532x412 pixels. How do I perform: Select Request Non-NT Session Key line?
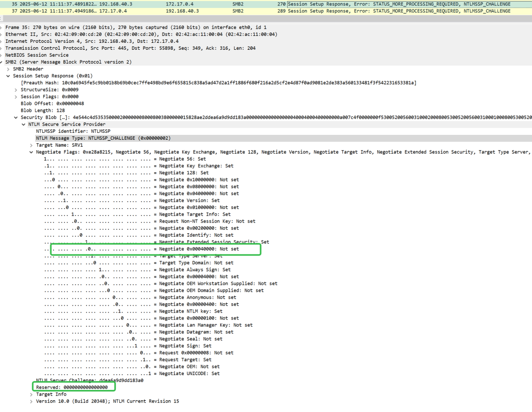150,221
